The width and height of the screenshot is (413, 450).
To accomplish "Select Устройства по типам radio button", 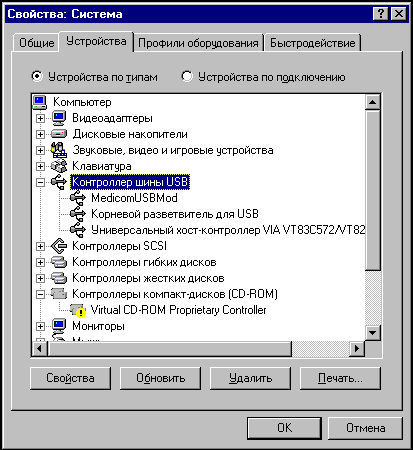I will click(x=37, y=77).
